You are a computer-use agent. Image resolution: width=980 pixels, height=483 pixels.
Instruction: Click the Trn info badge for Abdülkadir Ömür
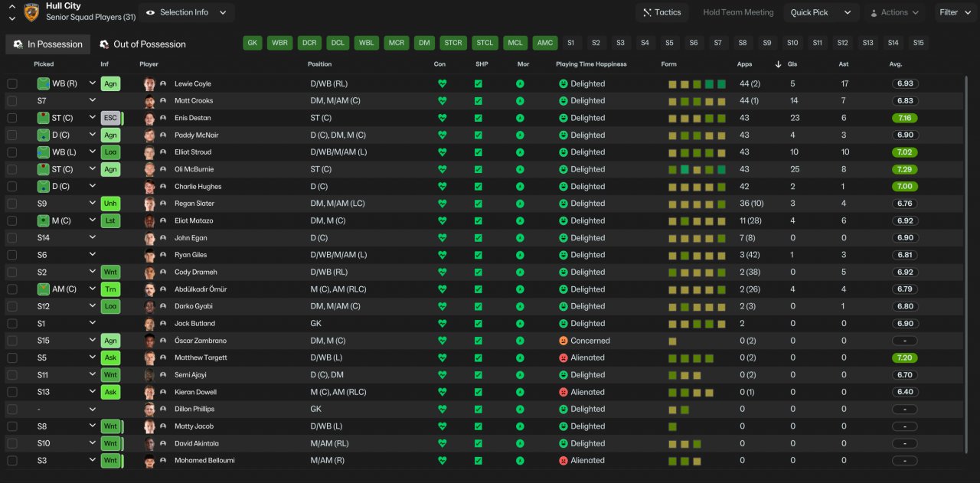[x=111, y=289]
